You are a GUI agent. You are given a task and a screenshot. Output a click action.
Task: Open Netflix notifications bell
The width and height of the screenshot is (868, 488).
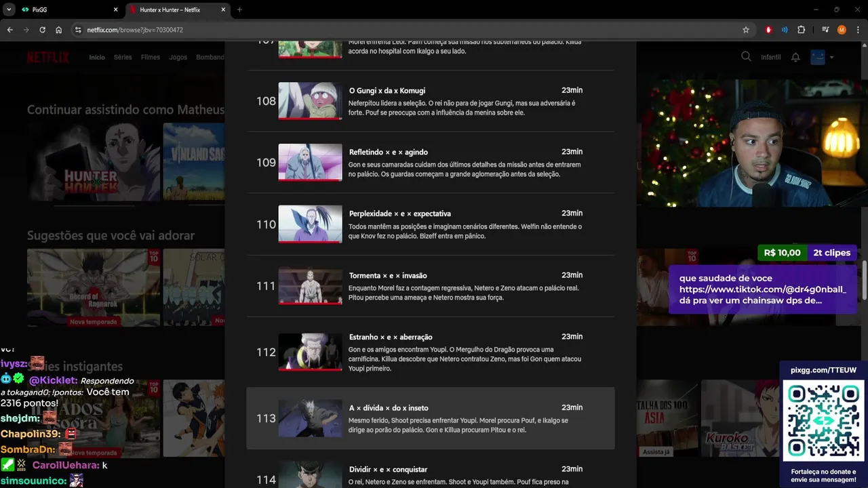tap(795, 58)
